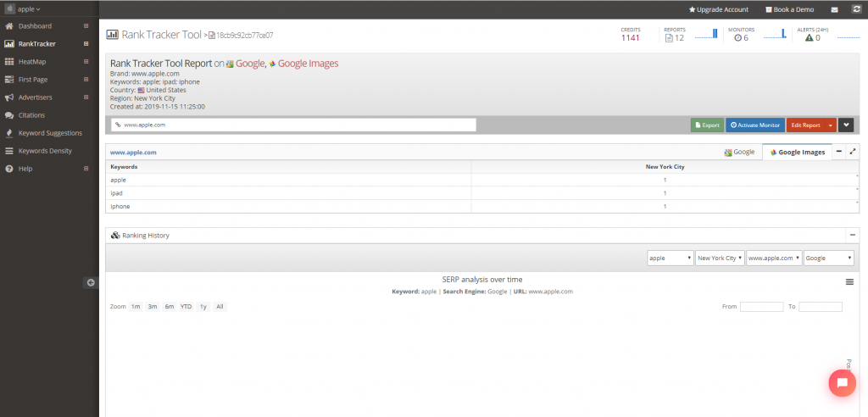The image size is (868, 417).
Task: Click the Export button
Action: tap(707, 125)
